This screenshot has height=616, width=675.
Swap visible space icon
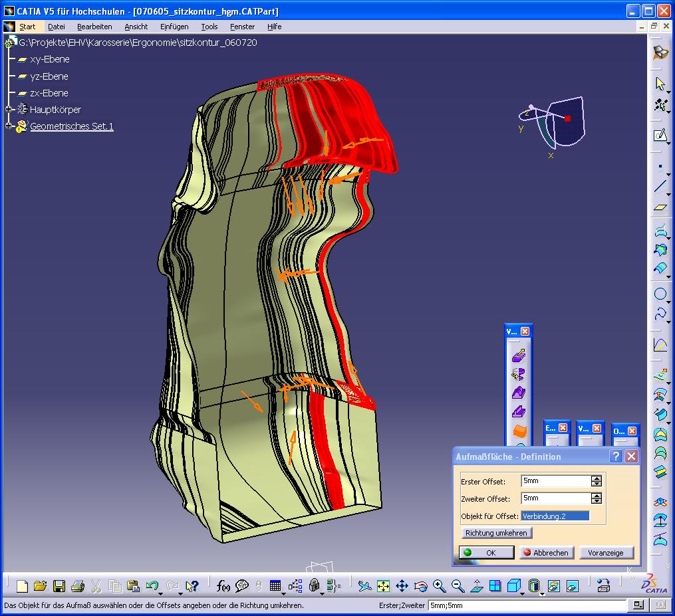pyautogui.click(x=572, y=586)
